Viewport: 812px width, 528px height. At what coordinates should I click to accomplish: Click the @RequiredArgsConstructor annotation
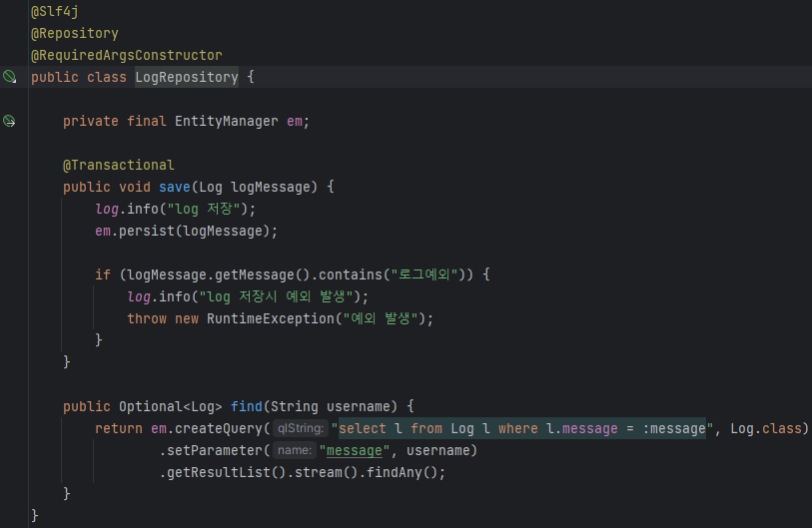click(127, 55)
